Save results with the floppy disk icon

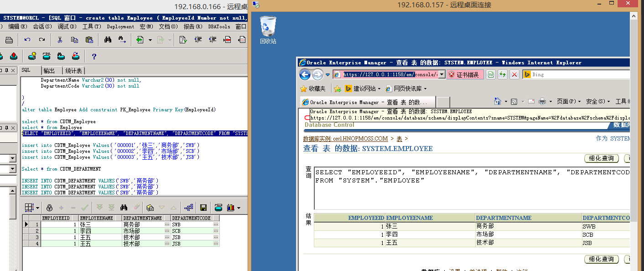click(x=203, y=208)
